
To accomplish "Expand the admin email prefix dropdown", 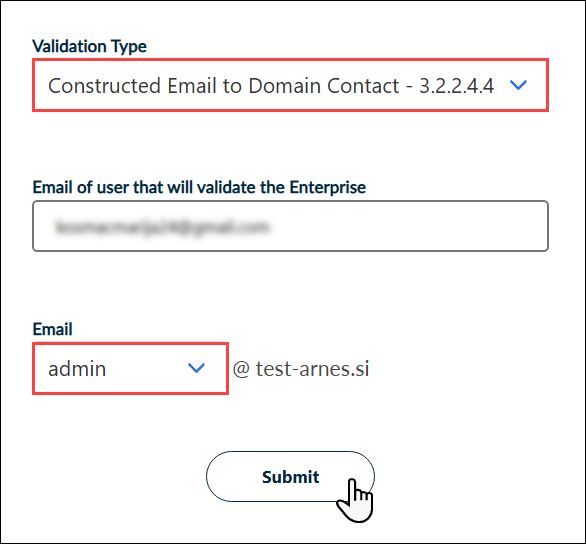I will tap(130, 368).
